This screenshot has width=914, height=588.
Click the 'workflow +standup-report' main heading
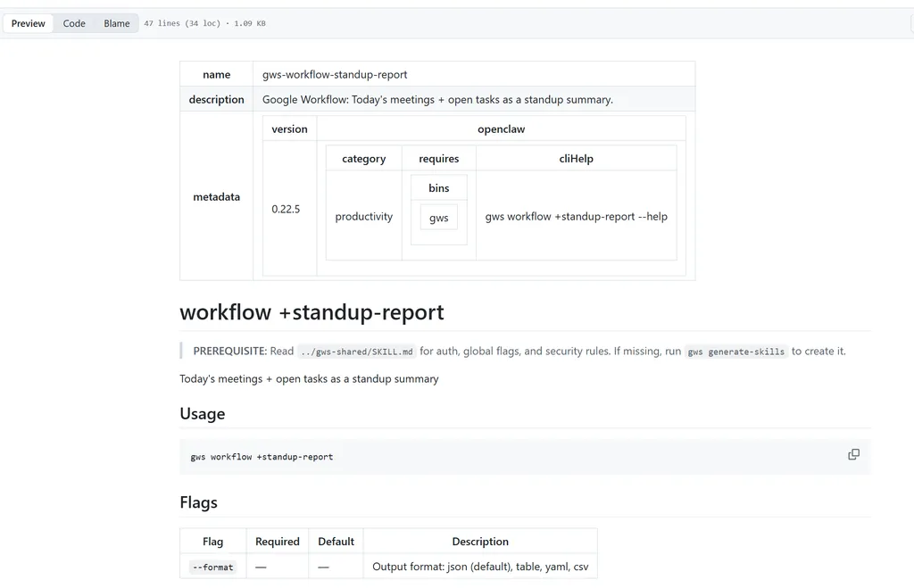(312, 312)
